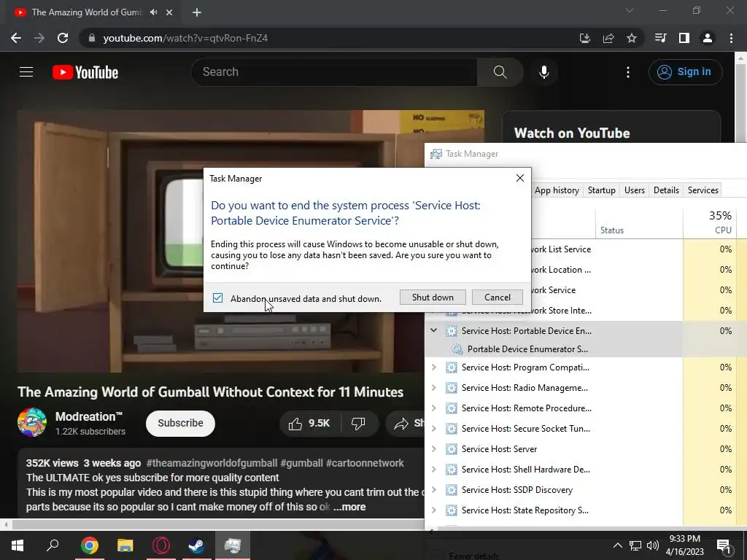Open Chrome from the taskbar
The height and width of the screenshot is (560, 747).
(x=89, y=545)
